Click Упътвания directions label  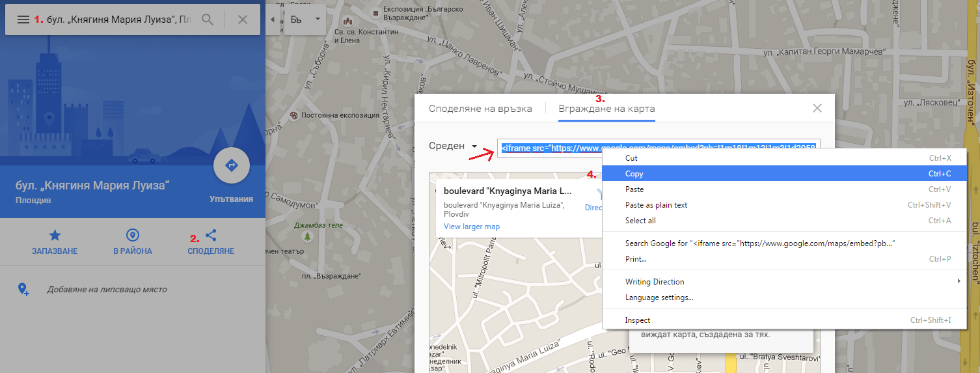(x=232, y=199)
